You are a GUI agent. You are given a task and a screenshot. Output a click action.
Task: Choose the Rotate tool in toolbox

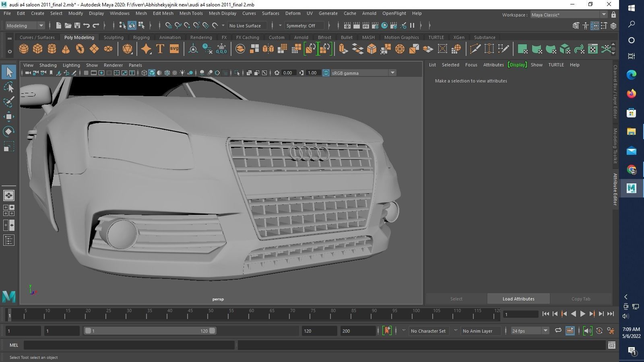click(x=9, y=132)
